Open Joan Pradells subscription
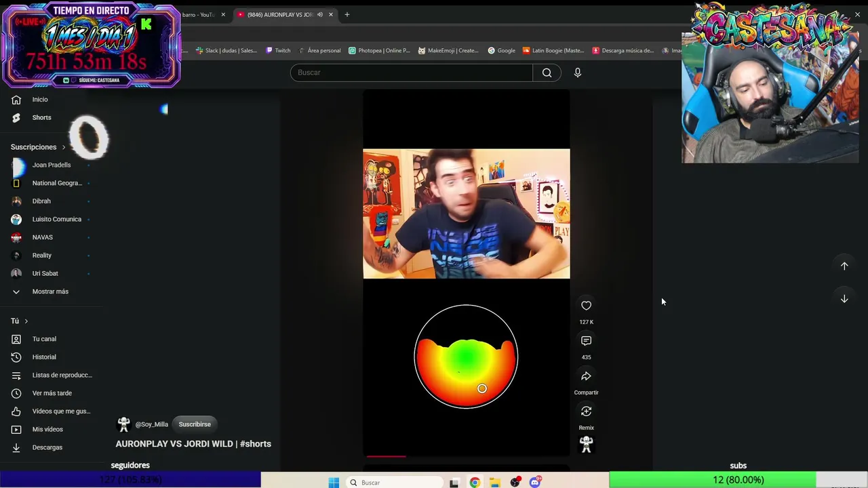This screenshot has width=868, height=488. [x=52, y=165]
